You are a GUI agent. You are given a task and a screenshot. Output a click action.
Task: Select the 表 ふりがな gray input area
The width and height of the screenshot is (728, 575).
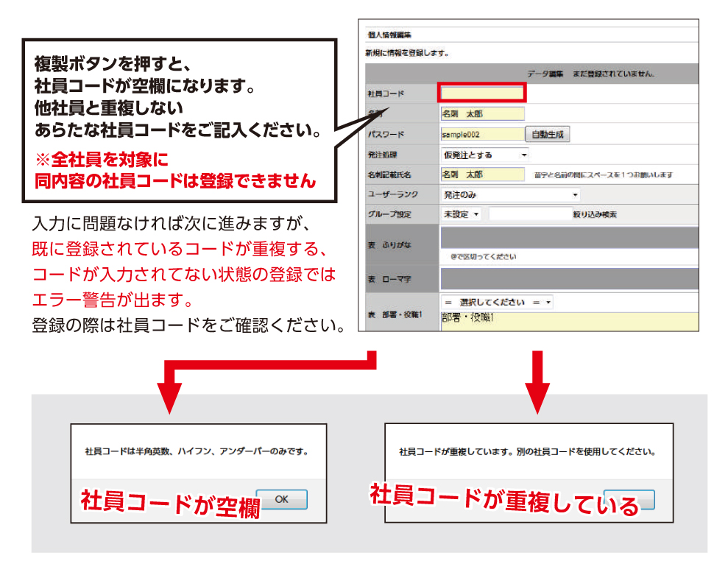(568, 237)
